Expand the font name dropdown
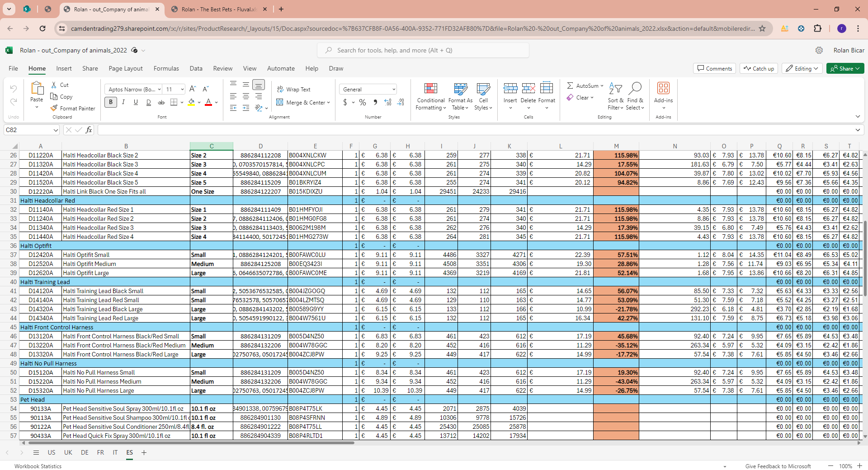This screenshot has width=868, height=470. 159,90
